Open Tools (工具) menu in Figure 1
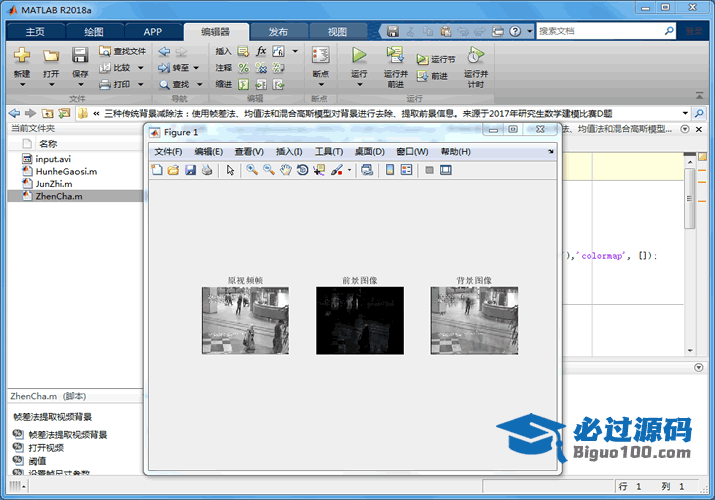This screenshot has height=500, width=715. [329, 152]
